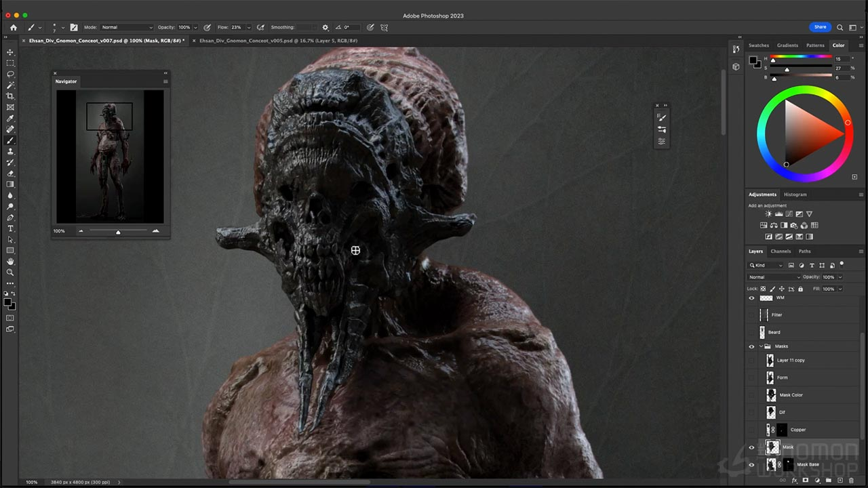Choose the Crop tool
The image size is (868, 488).
tap(10, 96)
